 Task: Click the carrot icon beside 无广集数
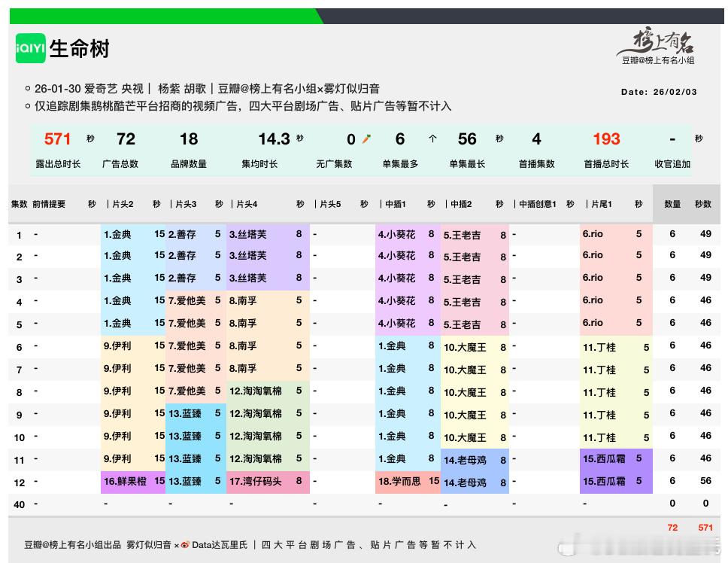coord(366,138)
